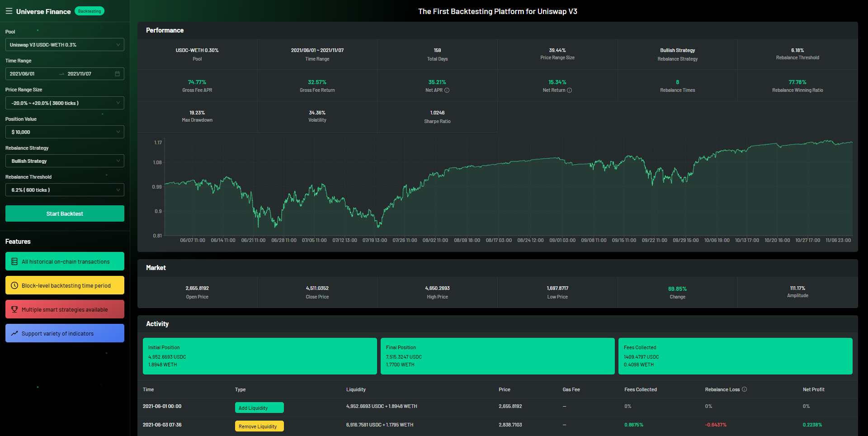Image resolution: width=868 pixels, height=436 pixels.
Task: Click the Bullish Strategy performance value
Action: pyautogui.click(x=677, y=50)
